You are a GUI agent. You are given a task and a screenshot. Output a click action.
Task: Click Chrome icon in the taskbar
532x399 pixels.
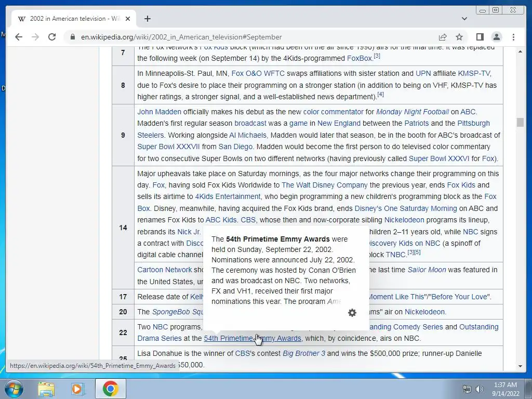(x=110, y=389)
